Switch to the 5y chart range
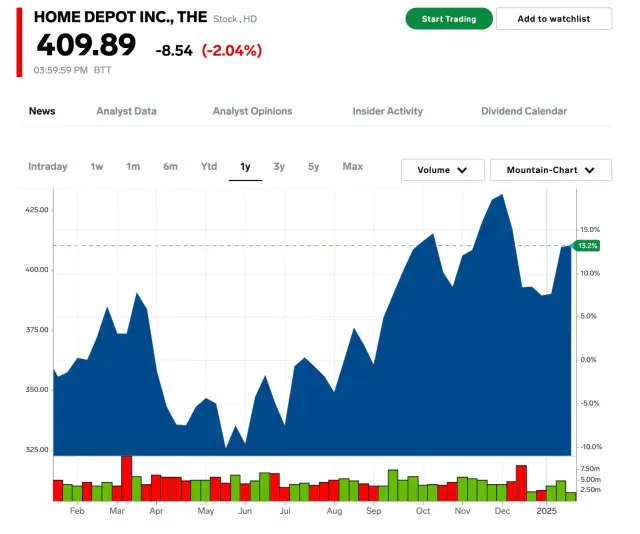 click(314, 166)
